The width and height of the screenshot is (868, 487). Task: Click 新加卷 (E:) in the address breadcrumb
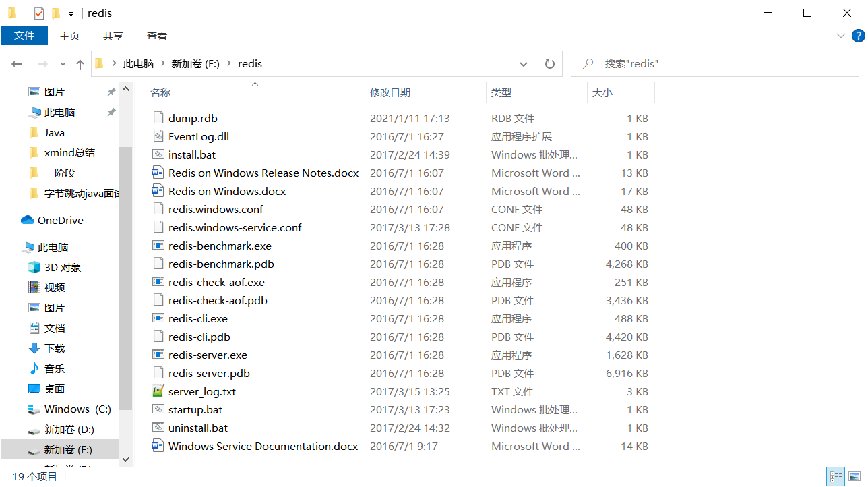point(195,63)
